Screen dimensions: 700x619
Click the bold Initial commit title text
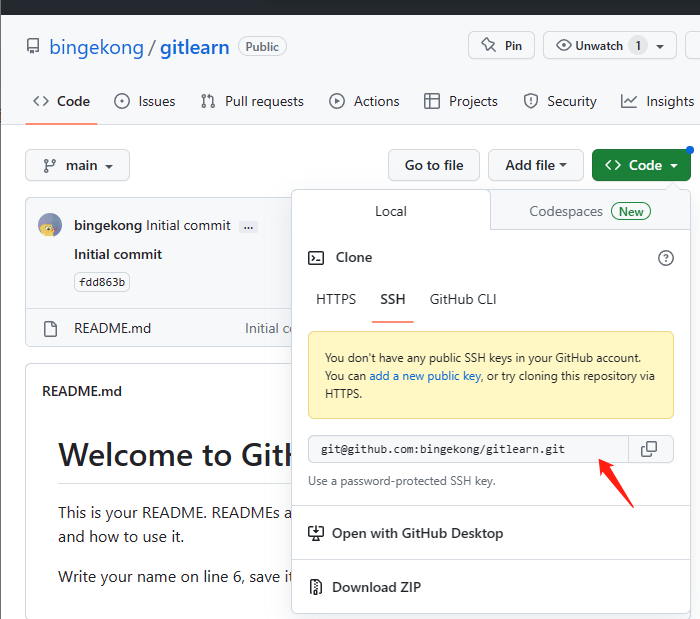pyautogui.click(x=118, y=254)
